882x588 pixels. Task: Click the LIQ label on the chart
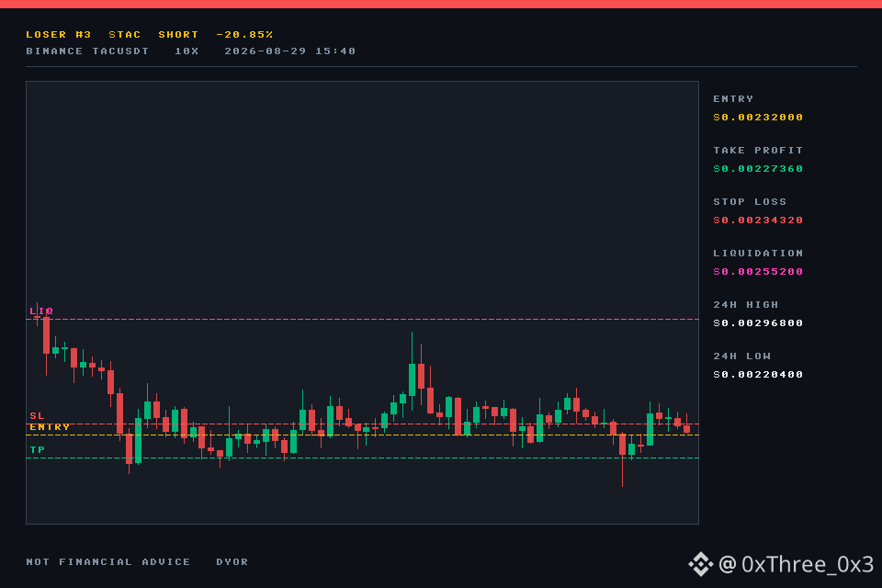click(41, 311)
